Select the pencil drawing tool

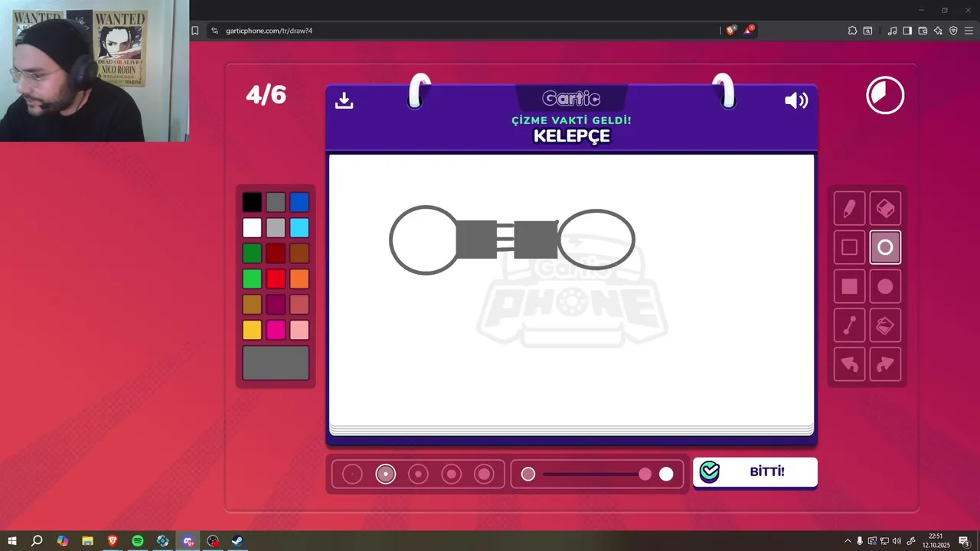[x=849, y=208]
